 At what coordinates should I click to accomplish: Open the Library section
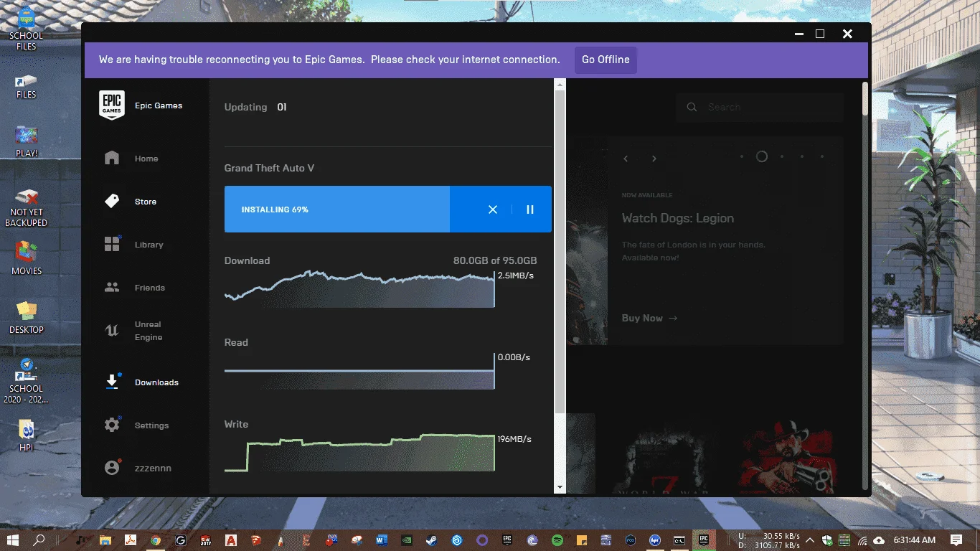134,245
